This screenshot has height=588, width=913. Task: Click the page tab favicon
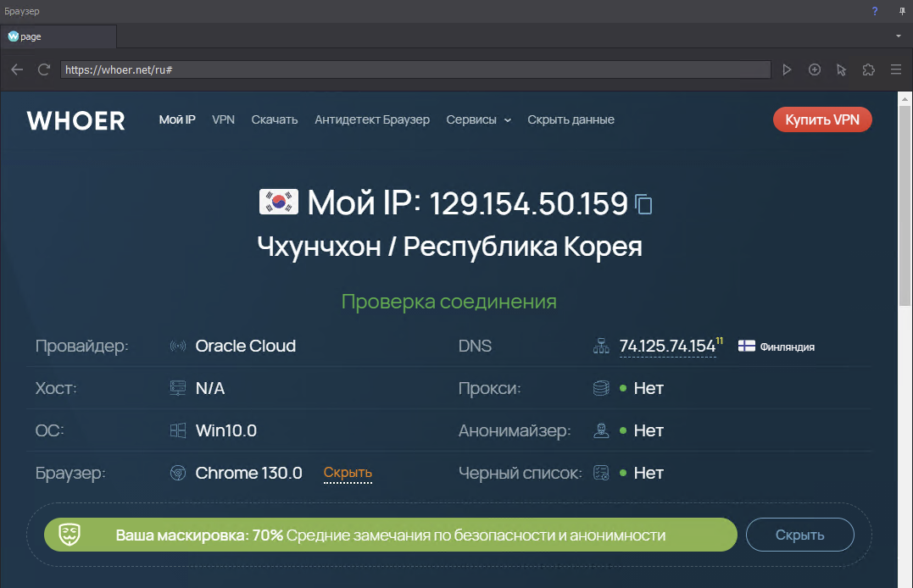point(13,36)
